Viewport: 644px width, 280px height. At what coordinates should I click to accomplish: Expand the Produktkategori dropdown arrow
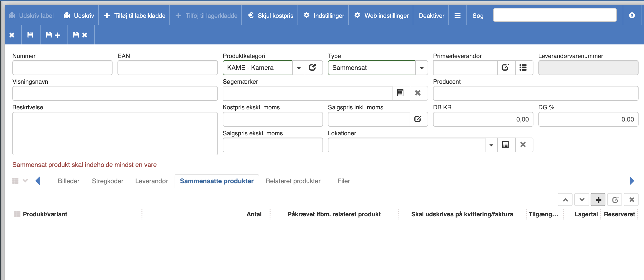click(x=299, y=68)
